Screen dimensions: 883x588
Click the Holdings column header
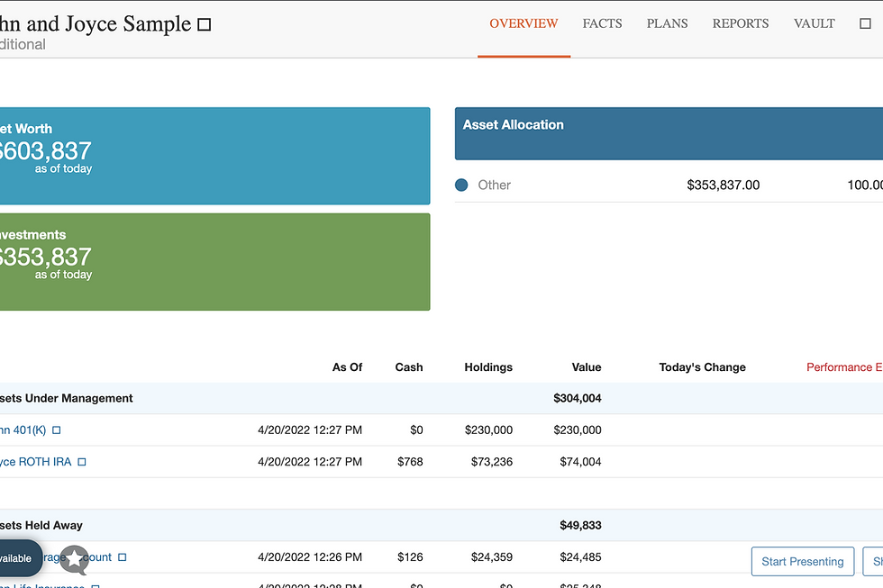pos(488,367)
